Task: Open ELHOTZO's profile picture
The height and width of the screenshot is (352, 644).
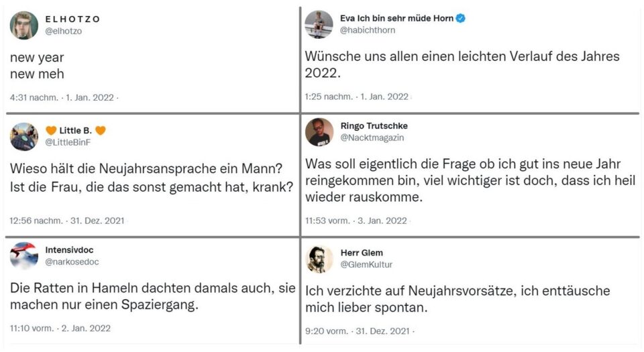Action: click(x=24, y=25)
